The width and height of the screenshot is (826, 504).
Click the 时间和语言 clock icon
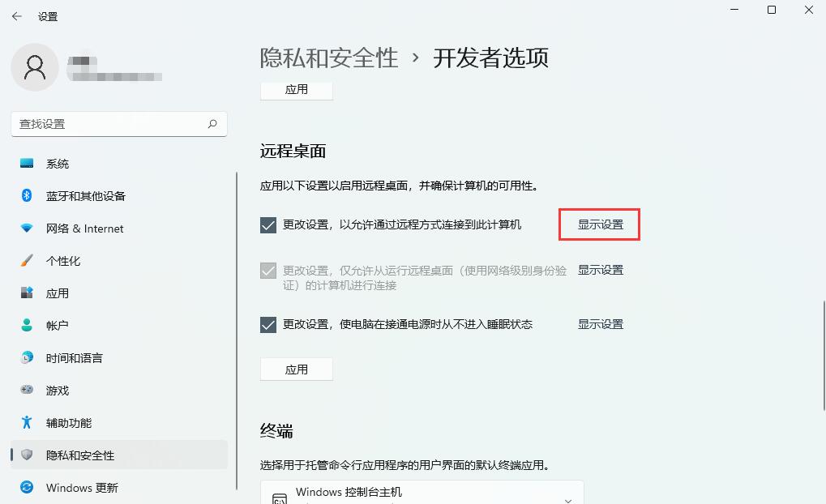[27, 357]
